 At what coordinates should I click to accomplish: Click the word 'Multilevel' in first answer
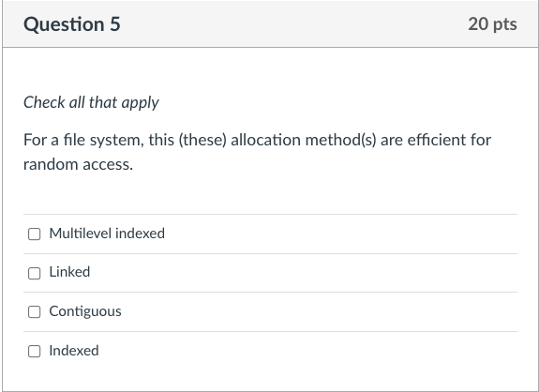[81, 234]
